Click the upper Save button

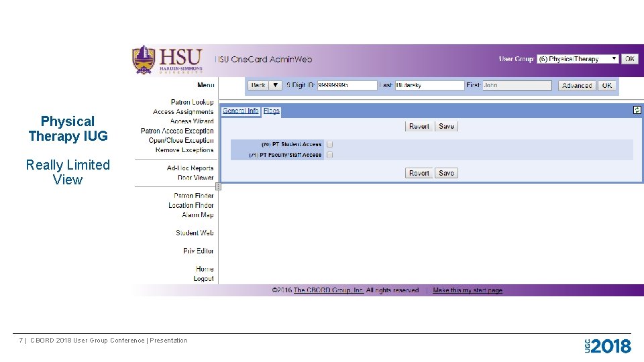click(447, 127)
